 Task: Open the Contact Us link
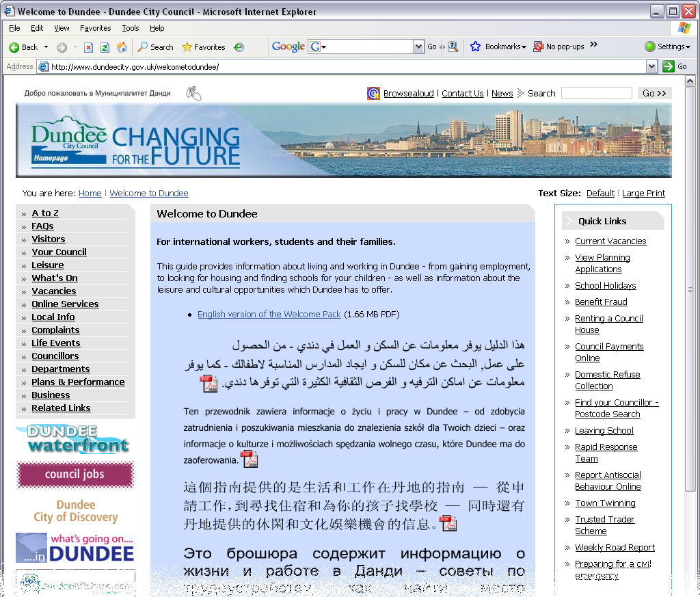click(x=463, y=93)
